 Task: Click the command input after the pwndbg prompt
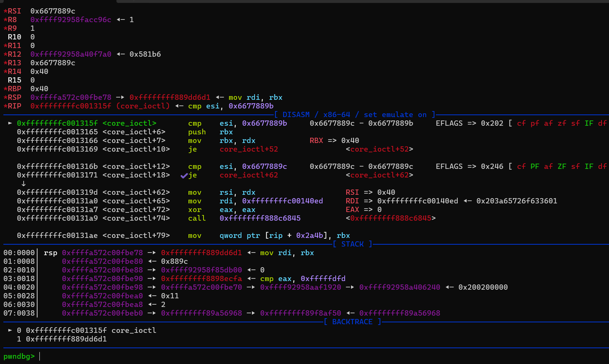tap(41, 356)
